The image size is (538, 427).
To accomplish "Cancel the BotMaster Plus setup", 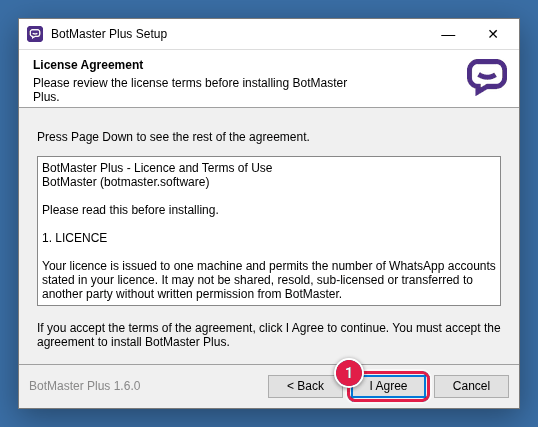I will point(471,386).
